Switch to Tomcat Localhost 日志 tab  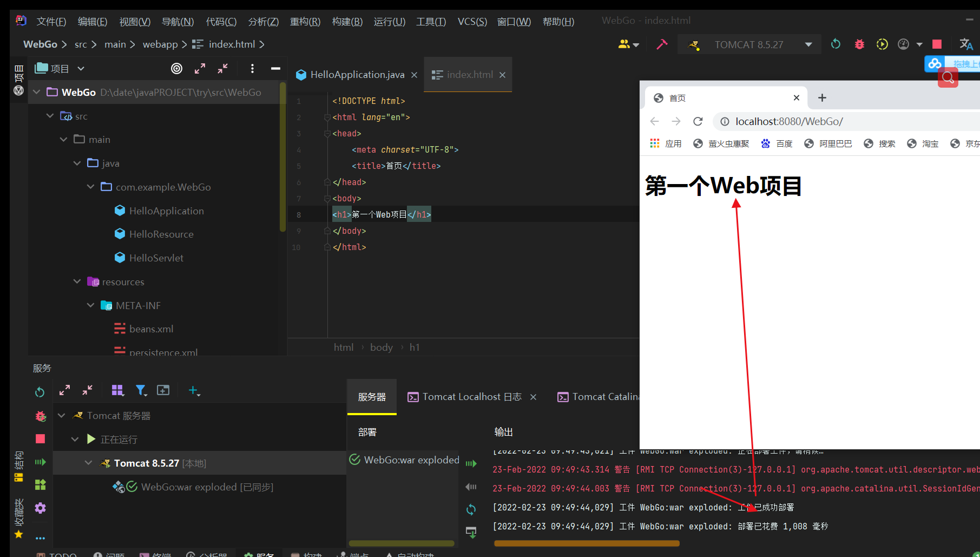[x=472, y=397]
